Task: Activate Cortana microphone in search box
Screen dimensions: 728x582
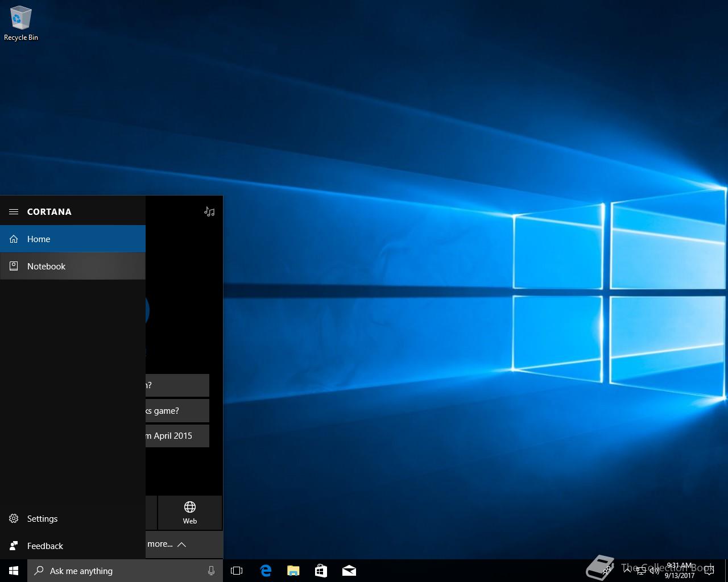Action: [211, 571]
